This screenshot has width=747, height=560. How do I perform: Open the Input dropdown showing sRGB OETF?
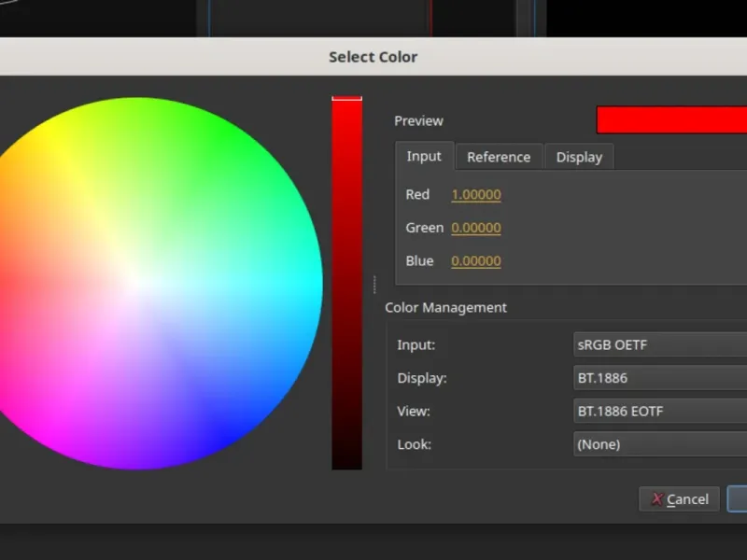coord(659,344)
